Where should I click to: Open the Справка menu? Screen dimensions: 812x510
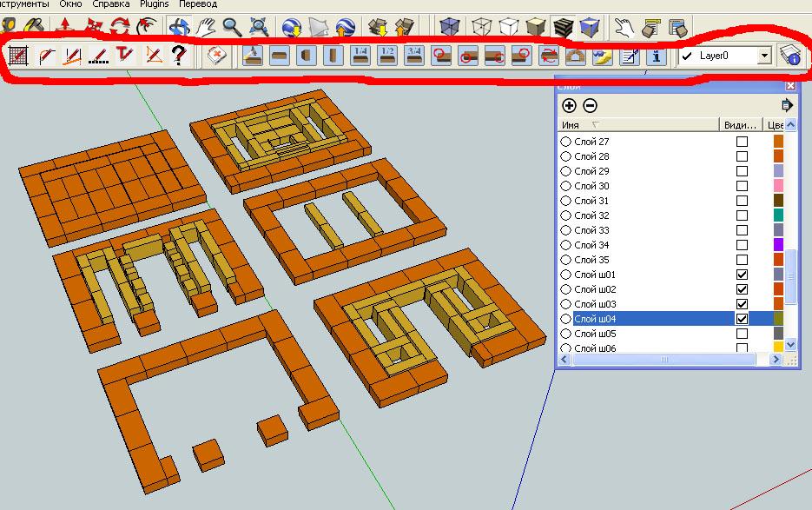tap(111, 4)
